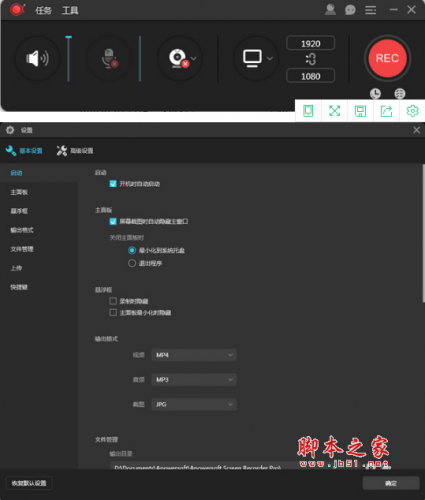
Task: Click the green copy to clipboard icon
Action: 308,111
